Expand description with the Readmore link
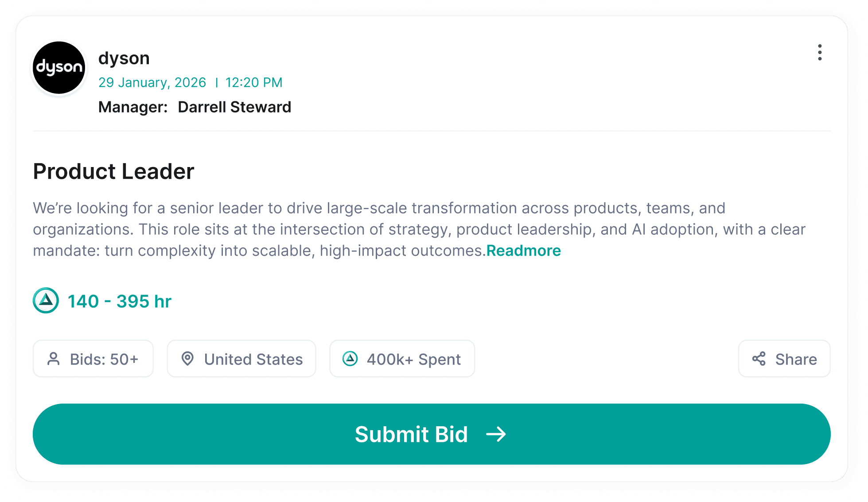The height and width of the screenshot is (502, 868). [x=523, y=251]
